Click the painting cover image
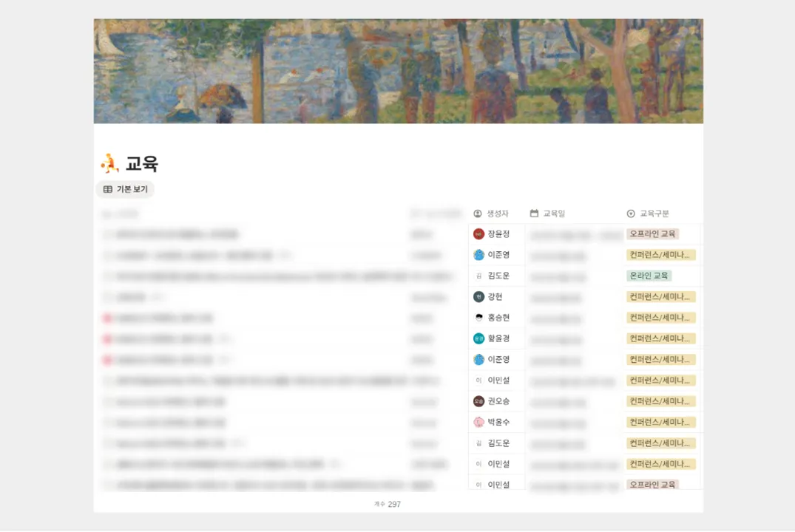The image size is (795, 532). pos(398,71)
